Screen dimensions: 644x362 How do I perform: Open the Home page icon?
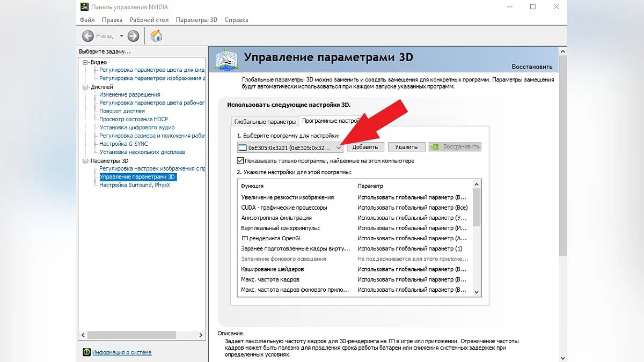tap(156, 36)
